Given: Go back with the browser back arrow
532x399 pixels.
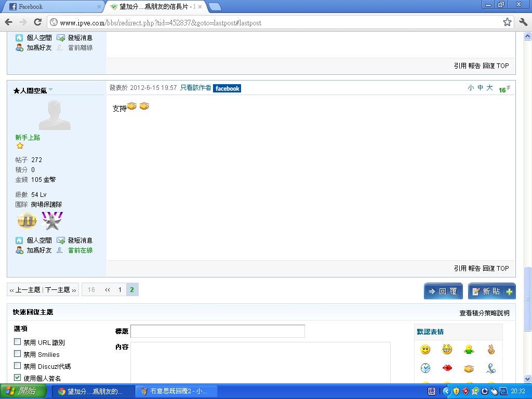Looking at the screenshot, I should point(9,22).
